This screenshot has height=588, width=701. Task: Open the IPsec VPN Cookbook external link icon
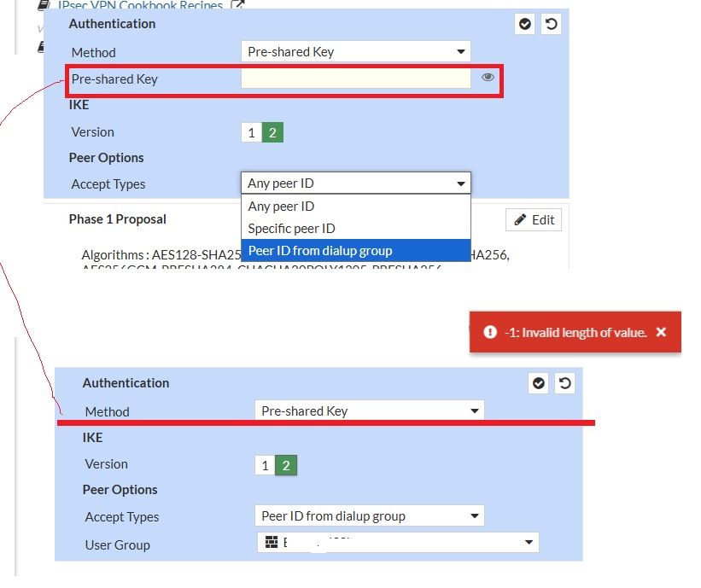tap(238, 6)
